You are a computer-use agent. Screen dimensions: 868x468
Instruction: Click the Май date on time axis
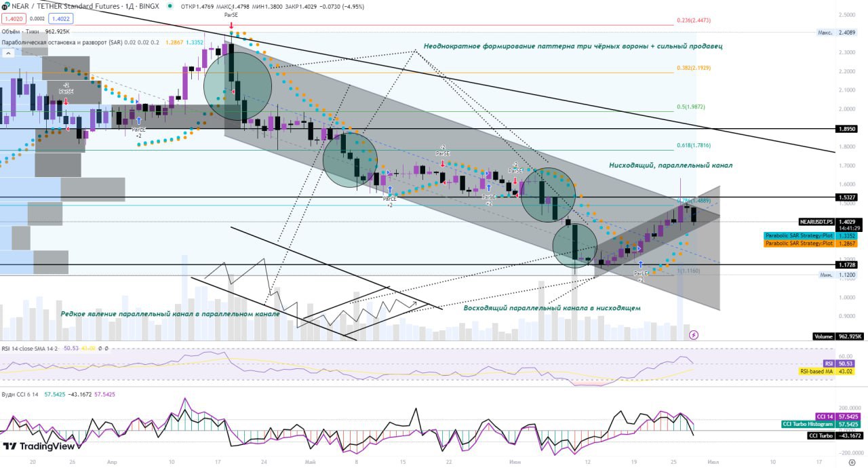click(311, 462)
